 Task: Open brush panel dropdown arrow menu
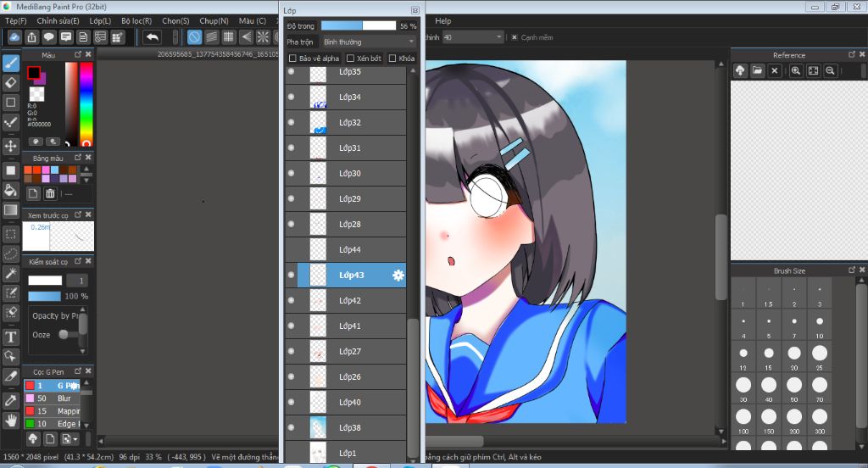coord(70,438)
